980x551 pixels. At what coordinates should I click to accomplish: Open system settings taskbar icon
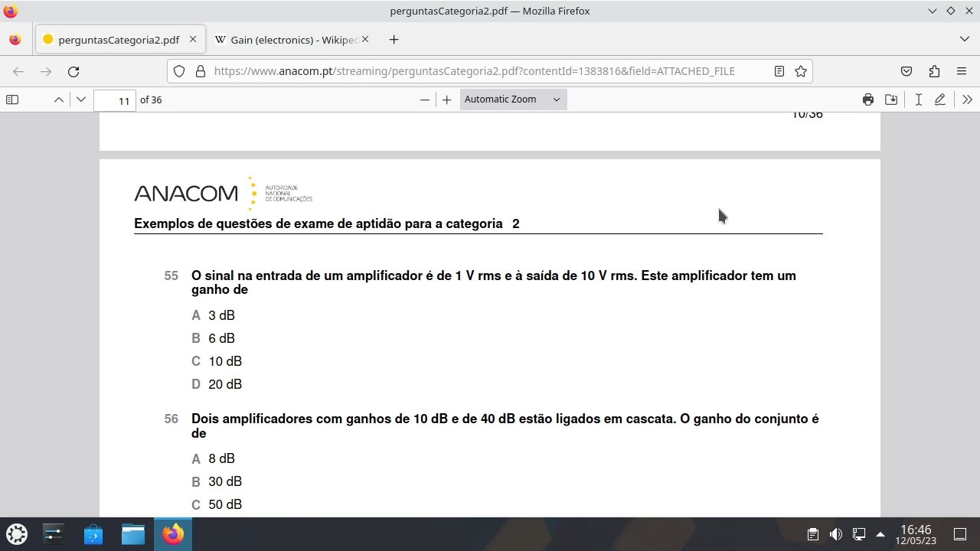pyautogui.click(x=54, y=533)
